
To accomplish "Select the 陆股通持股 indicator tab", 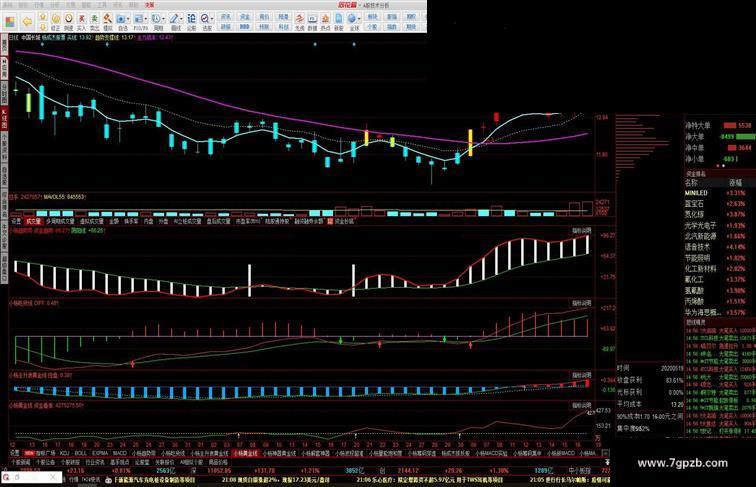I will click(277, 221).
